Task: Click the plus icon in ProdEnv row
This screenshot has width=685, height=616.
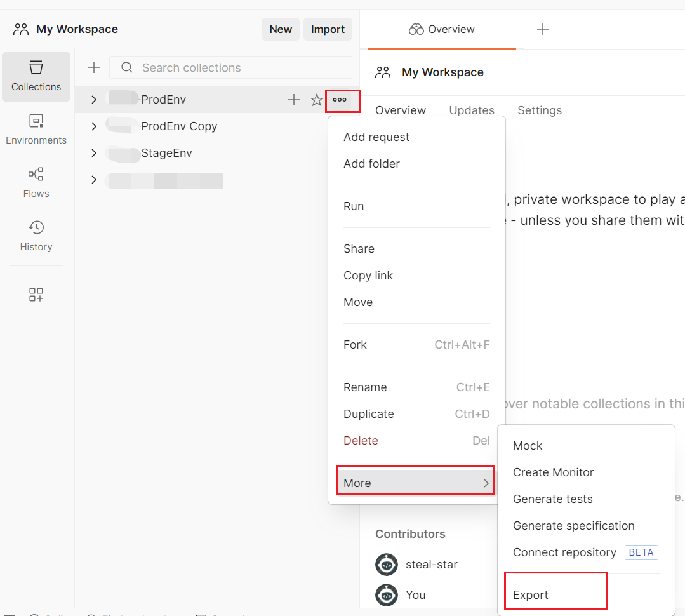Action: coord(294,100)
